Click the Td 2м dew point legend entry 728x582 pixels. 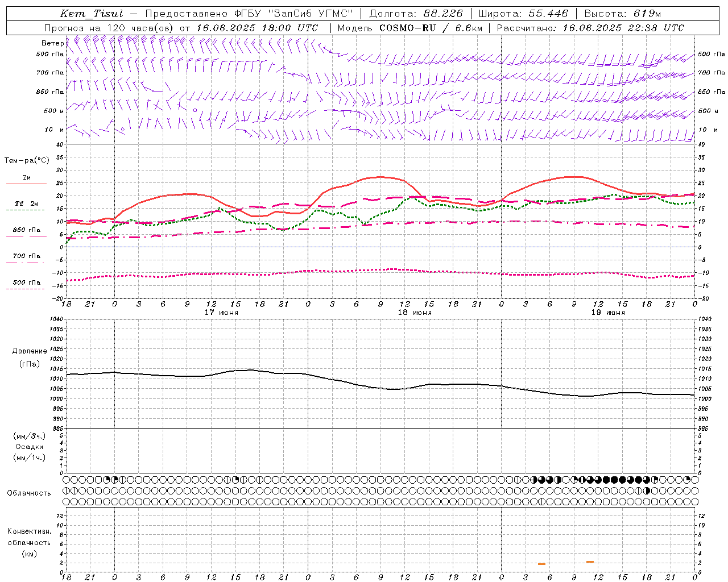tap(26, 203)
